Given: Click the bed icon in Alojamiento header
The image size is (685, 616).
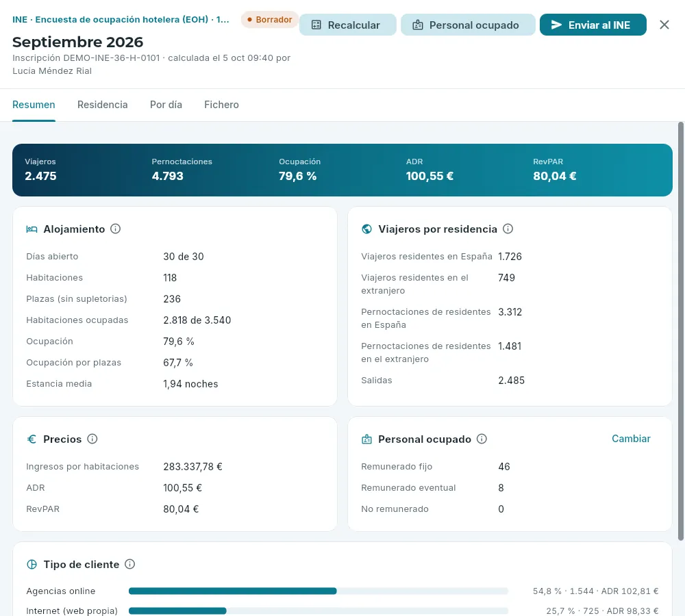Looking at the screenshot, I should 32,229.
